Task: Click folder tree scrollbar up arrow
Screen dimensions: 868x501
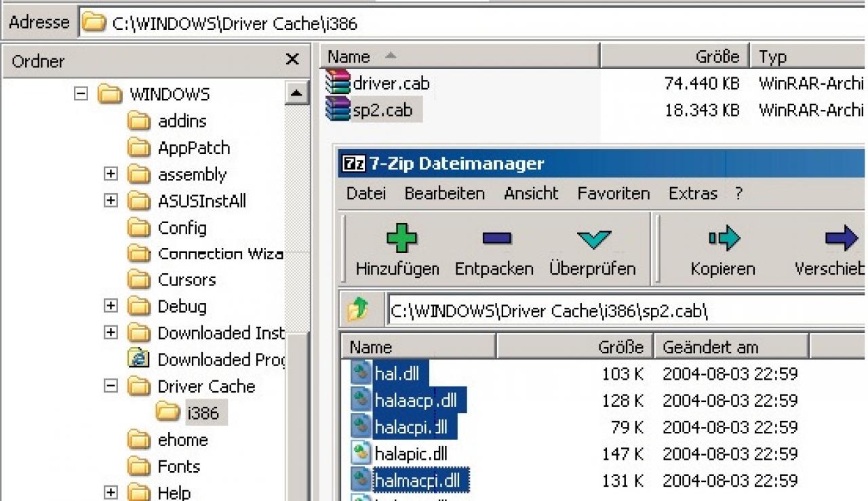Action: 296,93
